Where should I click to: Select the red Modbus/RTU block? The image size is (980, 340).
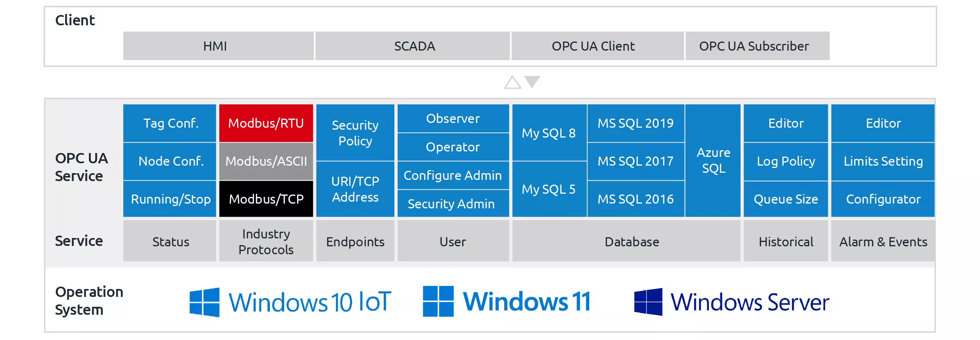tap(266, 123)
